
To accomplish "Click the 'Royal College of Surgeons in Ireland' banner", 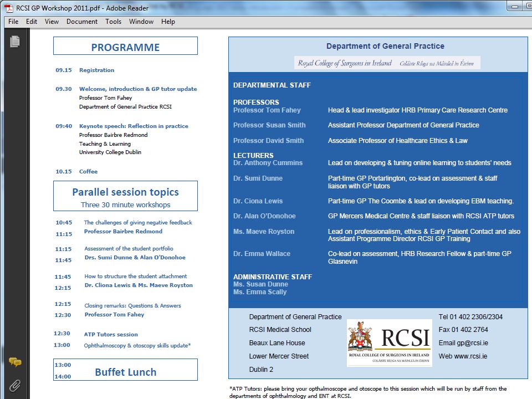I will click(387, 63).
